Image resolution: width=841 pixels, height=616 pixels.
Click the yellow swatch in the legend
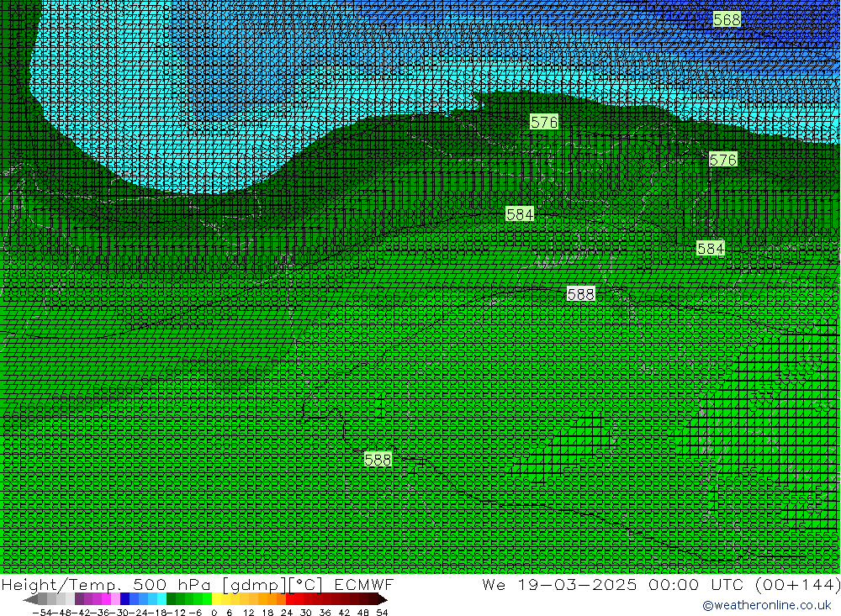click(x=217, y=599)
